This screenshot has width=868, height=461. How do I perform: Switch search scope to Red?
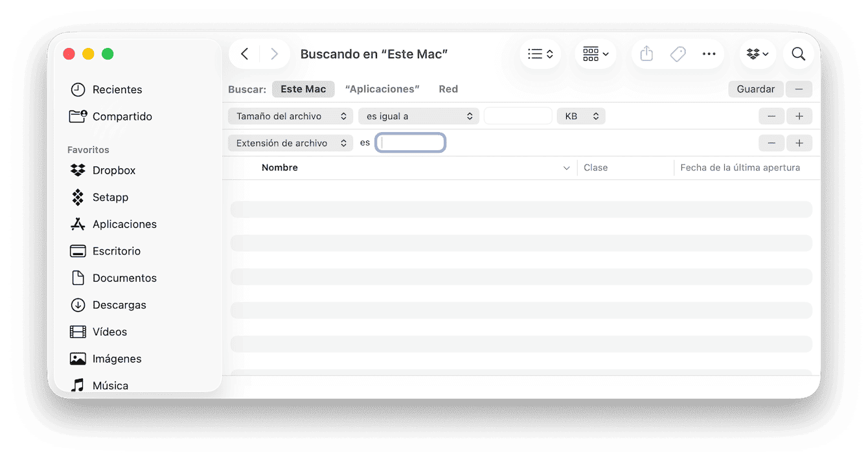tap(448, 89)
